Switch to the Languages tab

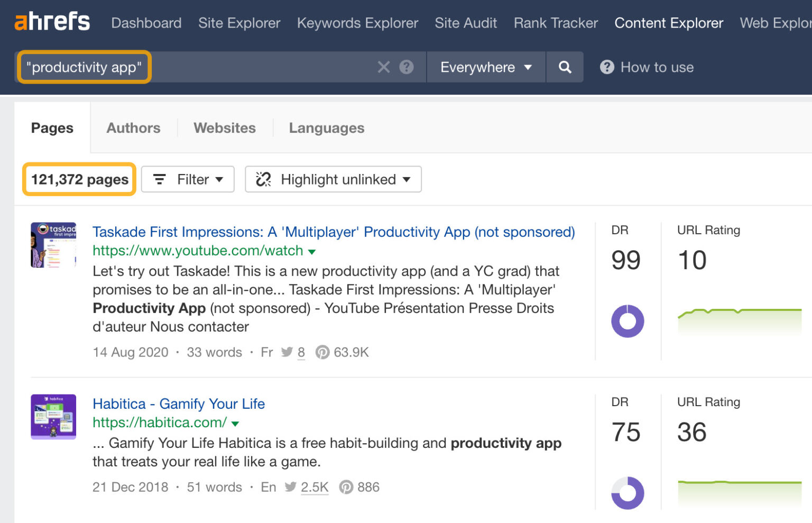(x=326, y=128)
